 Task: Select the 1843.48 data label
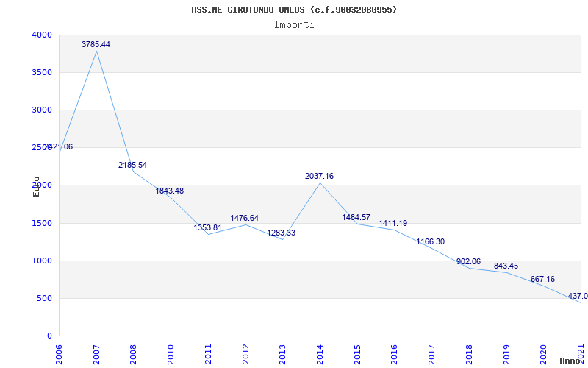click(x=170, y=191)
